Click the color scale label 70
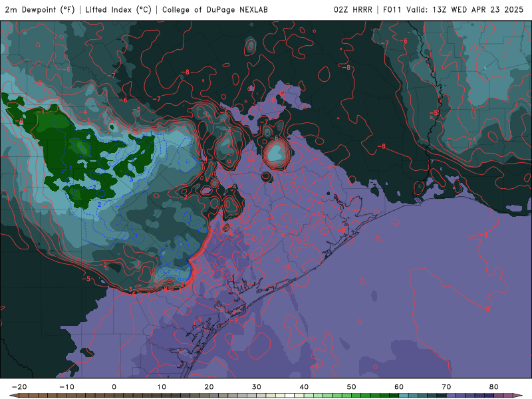 pos(446,387)
